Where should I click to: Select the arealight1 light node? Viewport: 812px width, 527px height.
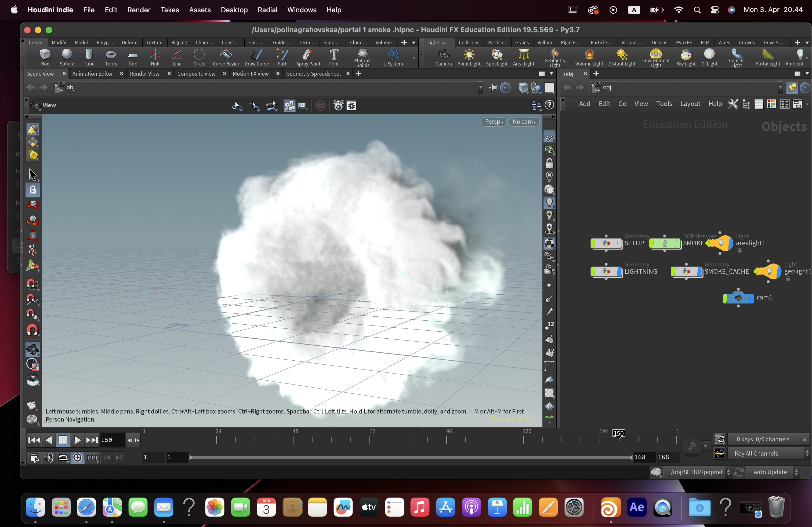[720, 243]
